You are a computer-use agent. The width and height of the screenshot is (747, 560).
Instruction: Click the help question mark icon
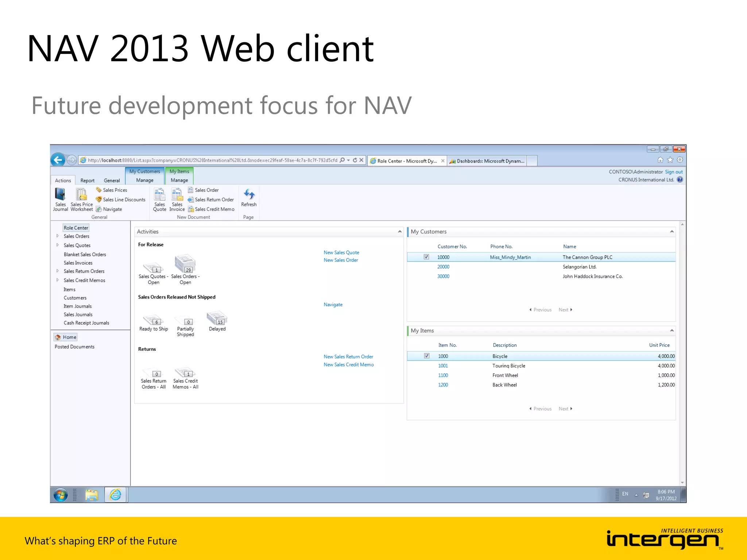click(x=680, y=179)
